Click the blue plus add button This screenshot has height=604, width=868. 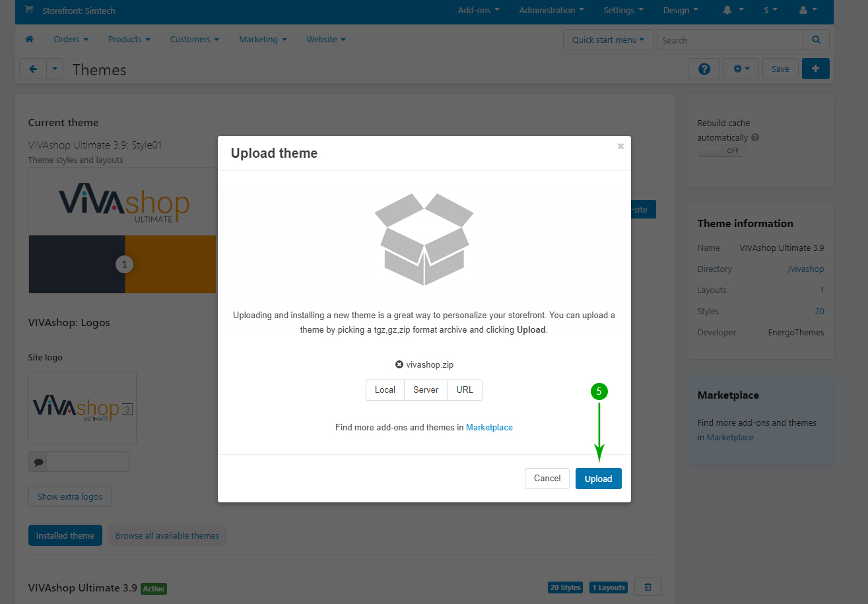tap(816, 69)
